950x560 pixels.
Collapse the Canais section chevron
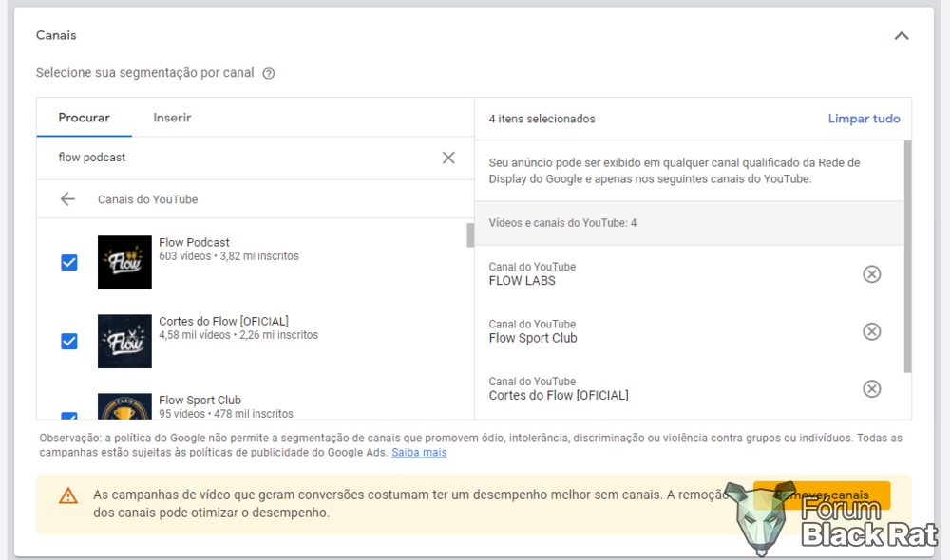click(x=902, y=36)
